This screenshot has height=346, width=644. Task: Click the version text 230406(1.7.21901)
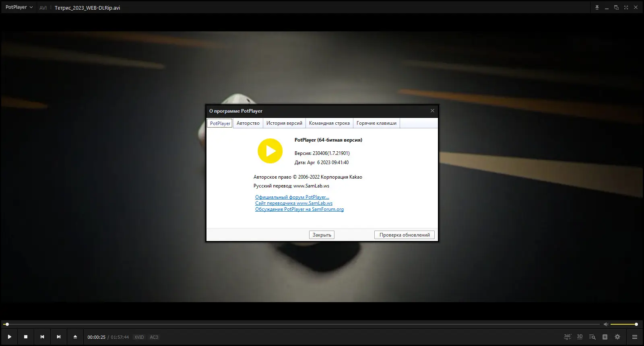point(331,153)
